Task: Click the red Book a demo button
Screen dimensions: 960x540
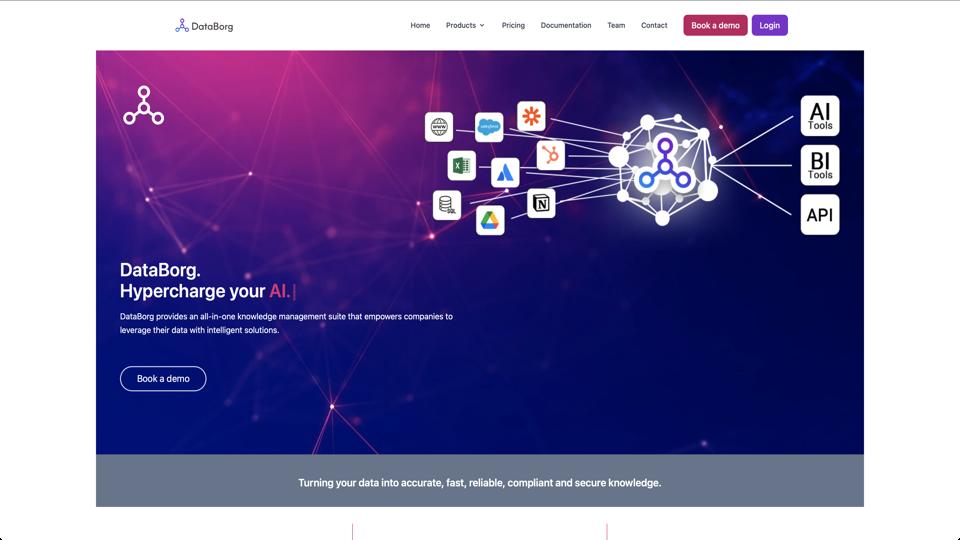Action: (715, 25)
